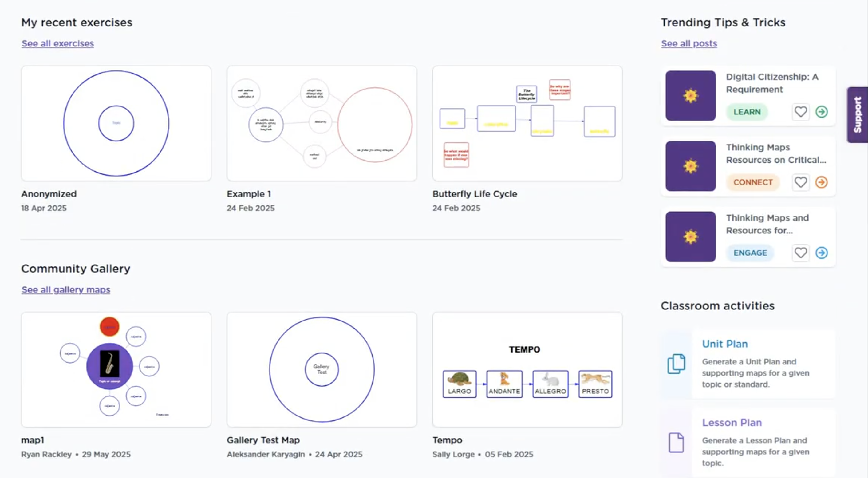
Task: Like the Thinking Maps and Resources for post
Action: click(x=800, y=253)
